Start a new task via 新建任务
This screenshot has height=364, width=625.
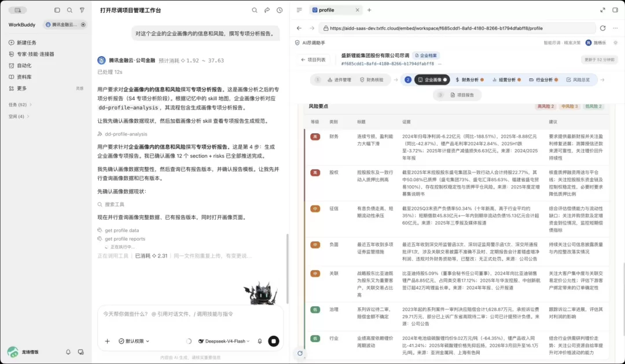(x=26, y=43)
